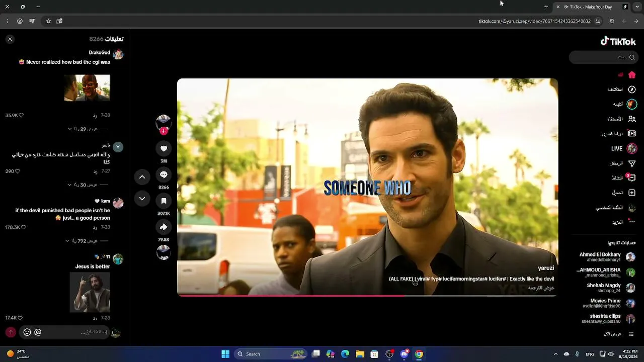Like DrakoGod's comment with 35.9K heart
The image size is (644, 362).
(21, 116)
